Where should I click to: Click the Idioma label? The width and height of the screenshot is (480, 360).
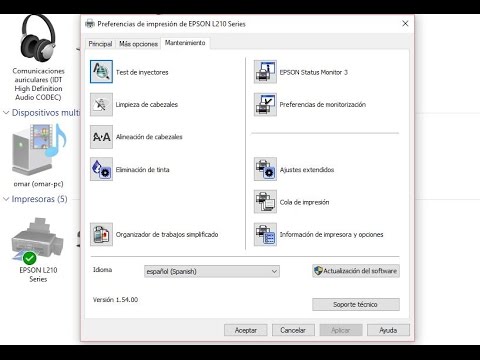click(x=102, y=270)
